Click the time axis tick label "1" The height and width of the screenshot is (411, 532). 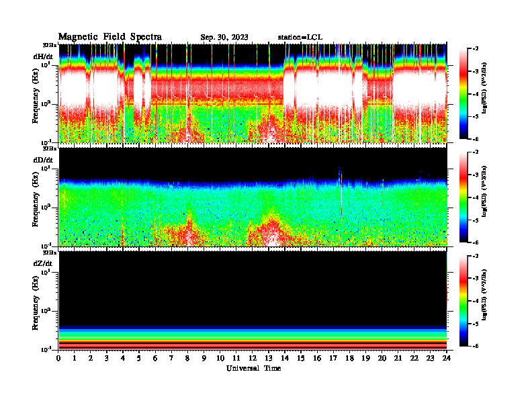(75, 358)
